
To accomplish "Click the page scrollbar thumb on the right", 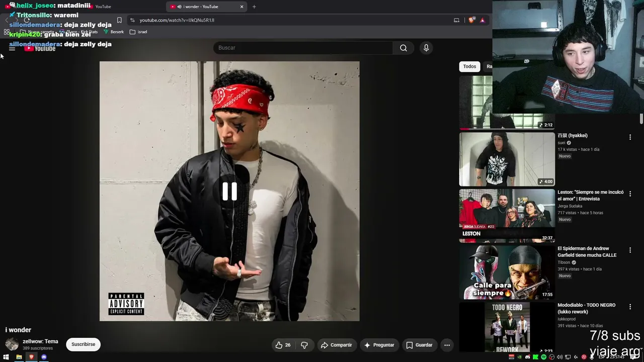I will coord(641,119).
